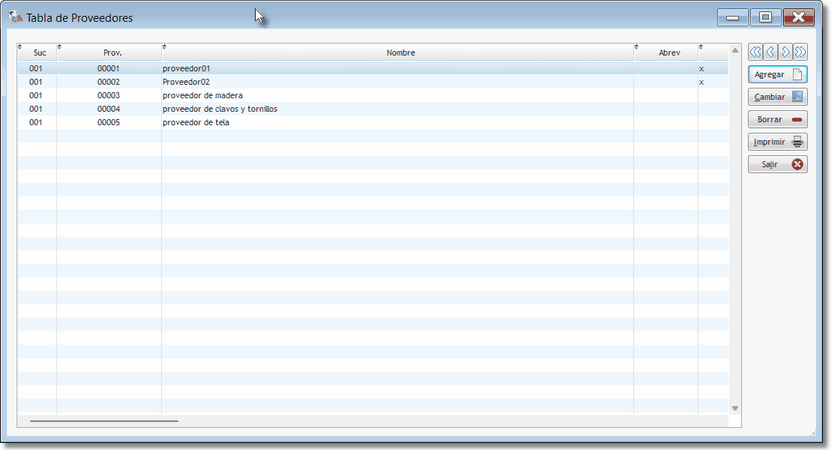Click the x mark in Proveedor02 row
832x452 pixels.
point(701,82)
